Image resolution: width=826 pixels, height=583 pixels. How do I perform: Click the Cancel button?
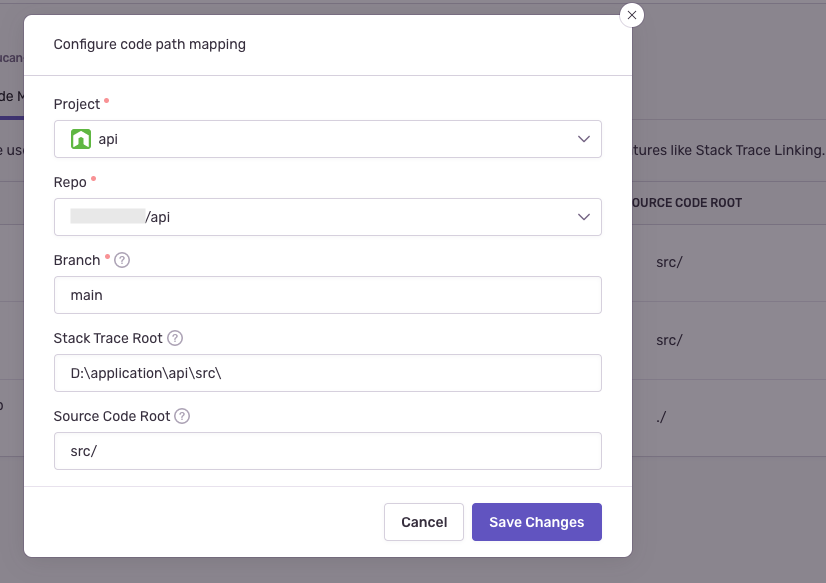(423, 521)
